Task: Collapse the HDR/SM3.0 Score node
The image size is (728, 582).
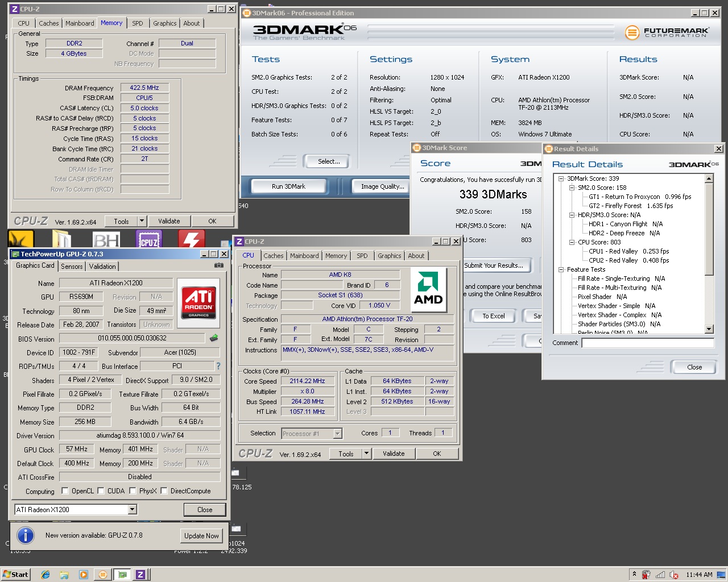Action: click(572, 215)
